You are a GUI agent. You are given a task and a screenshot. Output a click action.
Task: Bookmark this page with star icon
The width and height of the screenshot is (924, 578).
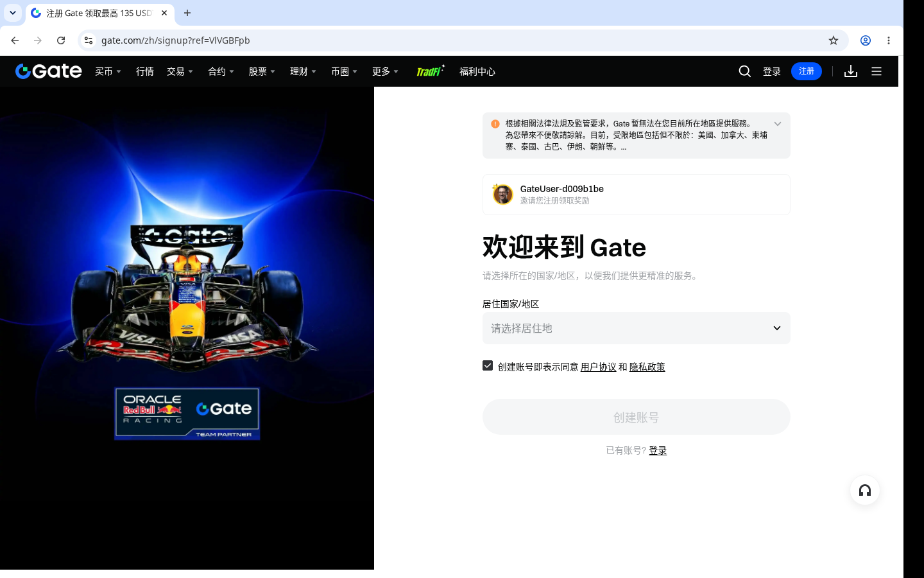[x=834, y=40]
